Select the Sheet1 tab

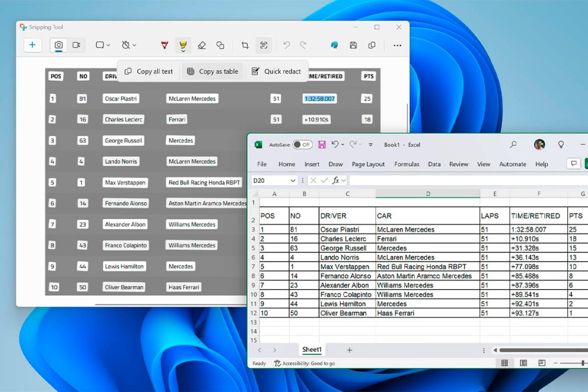312,349
